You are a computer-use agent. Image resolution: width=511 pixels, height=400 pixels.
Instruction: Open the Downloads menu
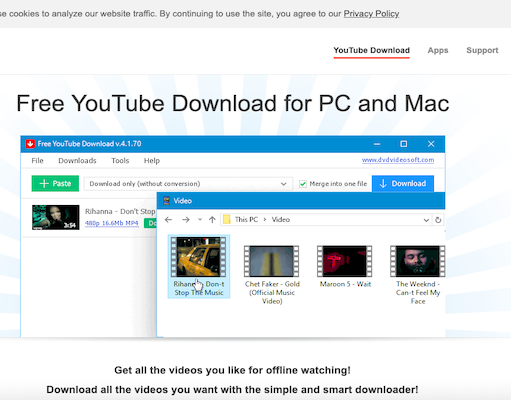[77, 161]
